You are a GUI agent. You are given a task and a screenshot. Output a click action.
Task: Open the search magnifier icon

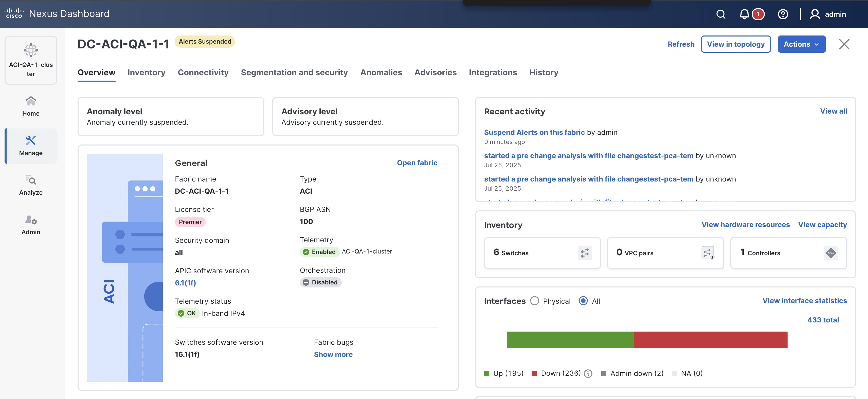[720, 14]
